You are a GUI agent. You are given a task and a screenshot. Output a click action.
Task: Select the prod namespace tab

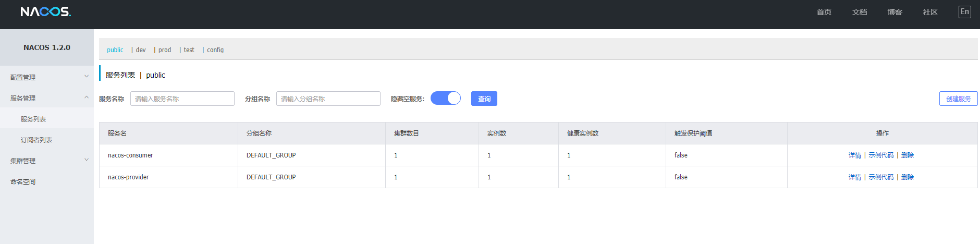(x=165, y=50)
